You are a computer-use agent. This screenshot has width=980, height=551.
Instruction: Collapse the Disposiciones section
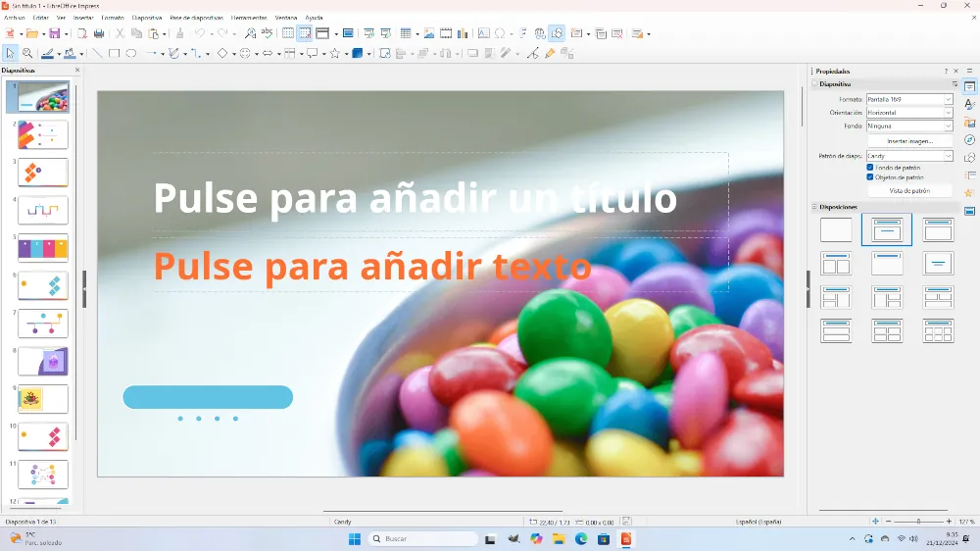[814, 207]
